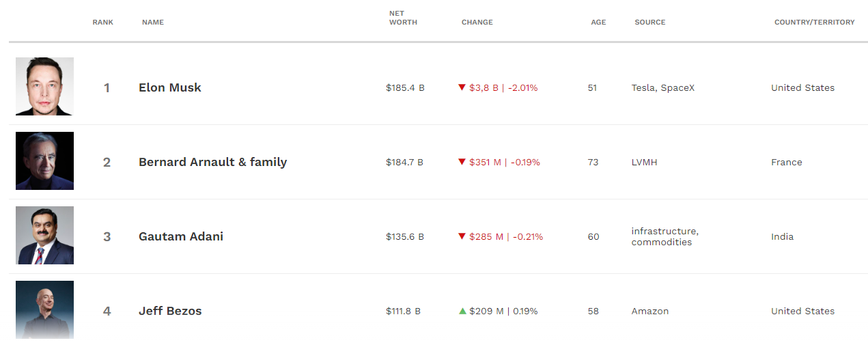Viewport: 868px width, 360px height.
Task: Open the Jeff Bezos name link
Action: [170, 311]
